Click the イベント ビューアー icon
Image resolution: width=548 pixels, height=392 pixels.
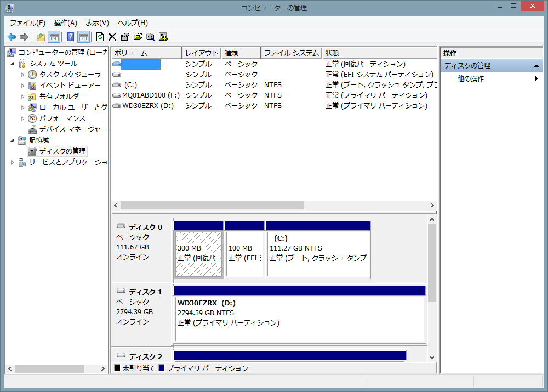coord(32,86)
